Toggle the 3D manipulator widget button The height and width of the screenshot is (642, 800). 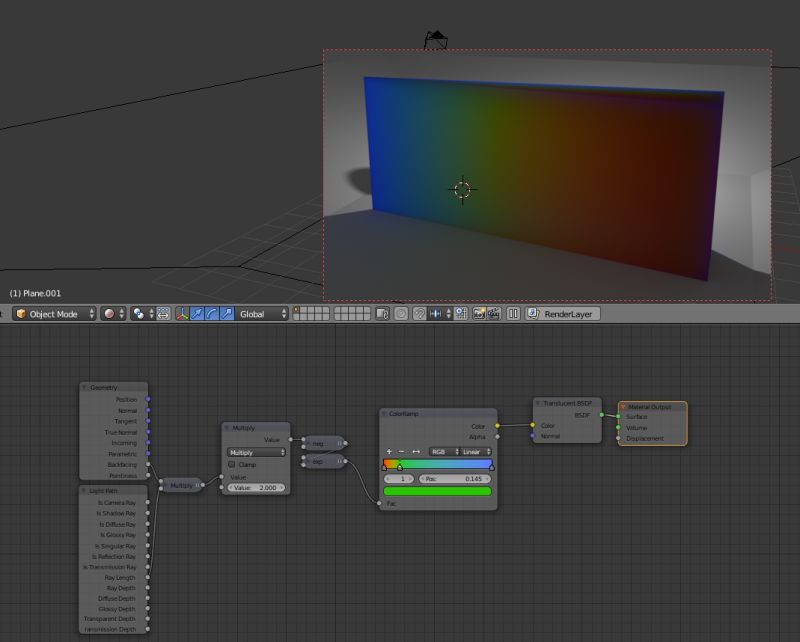tap(180, 313)
